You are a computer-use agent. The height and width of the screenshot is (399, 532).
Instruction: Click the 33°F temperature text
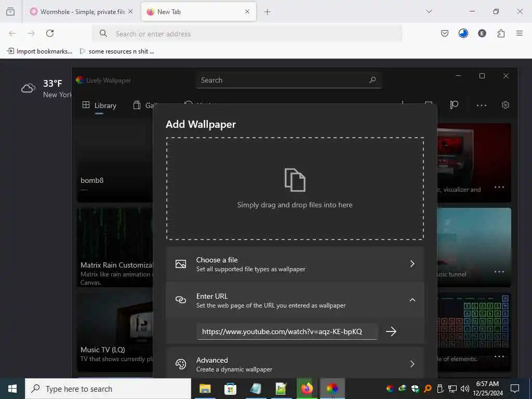pyautogui.click(x=52, y=84)
